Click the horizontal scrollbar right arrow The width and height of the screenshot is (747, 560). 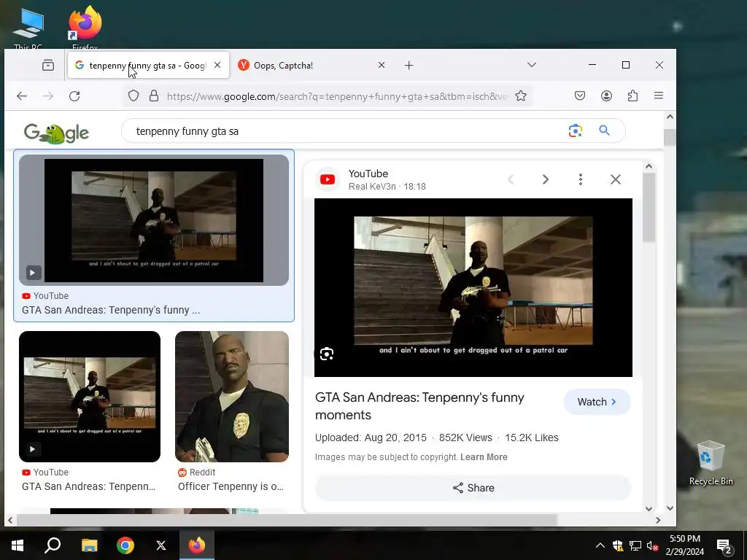click(658, 521)
